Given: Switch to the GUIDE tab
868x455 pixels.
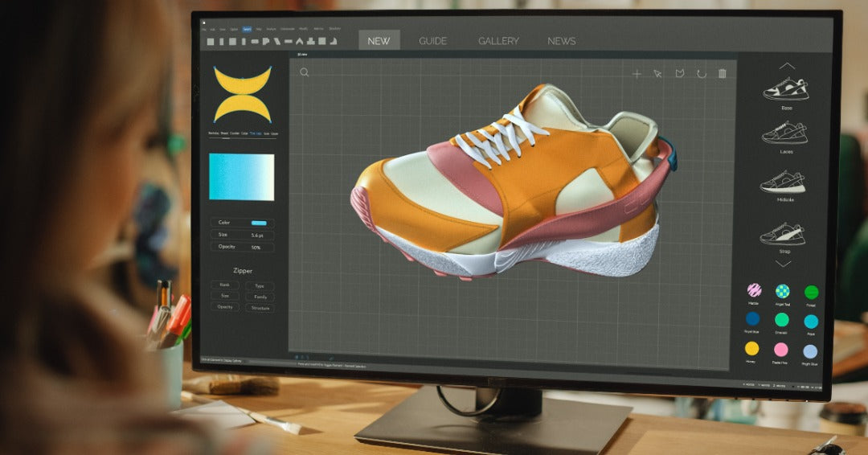Looking at the screenshot, I should click(x=433, y=41).
